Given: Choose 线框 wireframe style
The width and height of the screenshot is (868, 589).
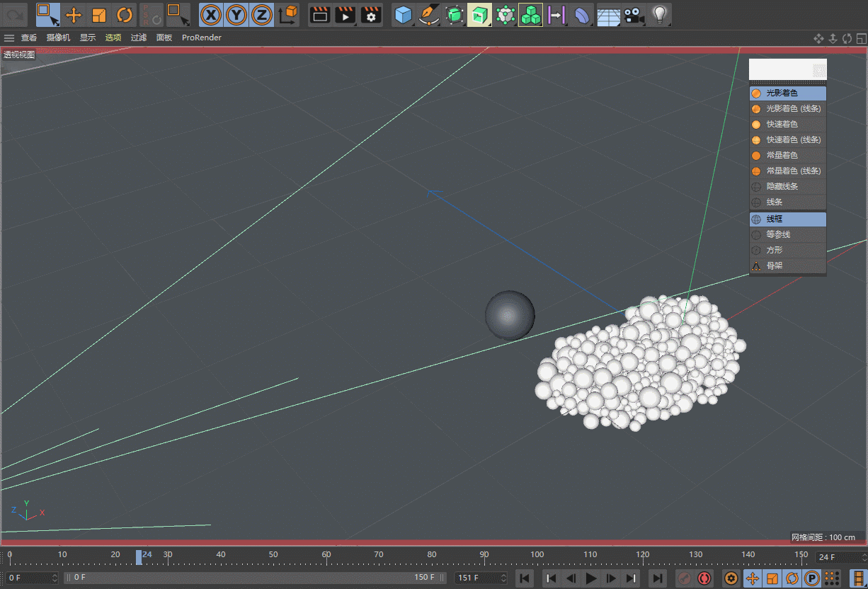Looking at the screenshot, I should (x=788, y=219).
